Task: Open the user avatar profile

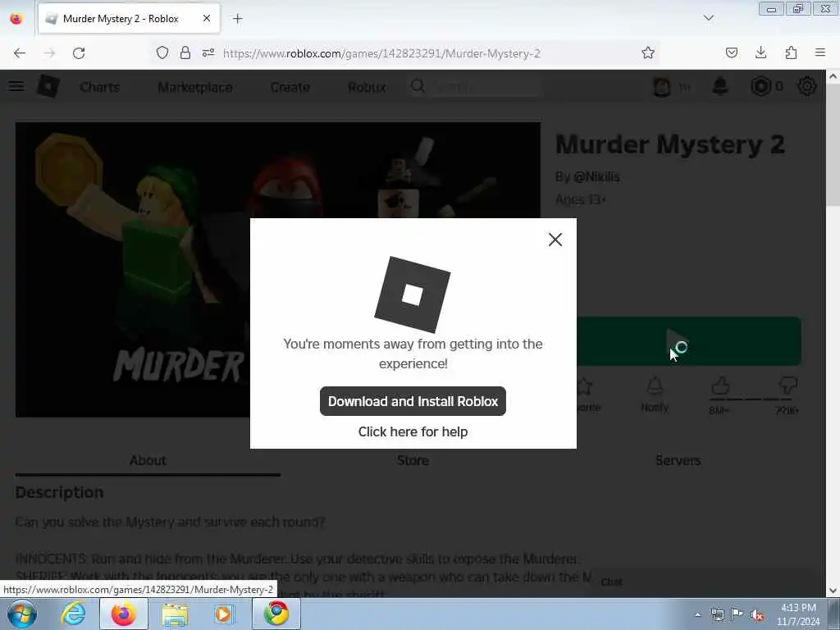Action: [x=662, y=86]
